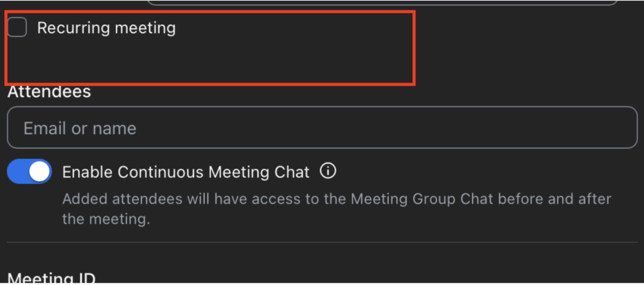Select the Enable Continuous Meeting Chat text
This screenshot has height=285, width=644.
click(x=186, y=172)
